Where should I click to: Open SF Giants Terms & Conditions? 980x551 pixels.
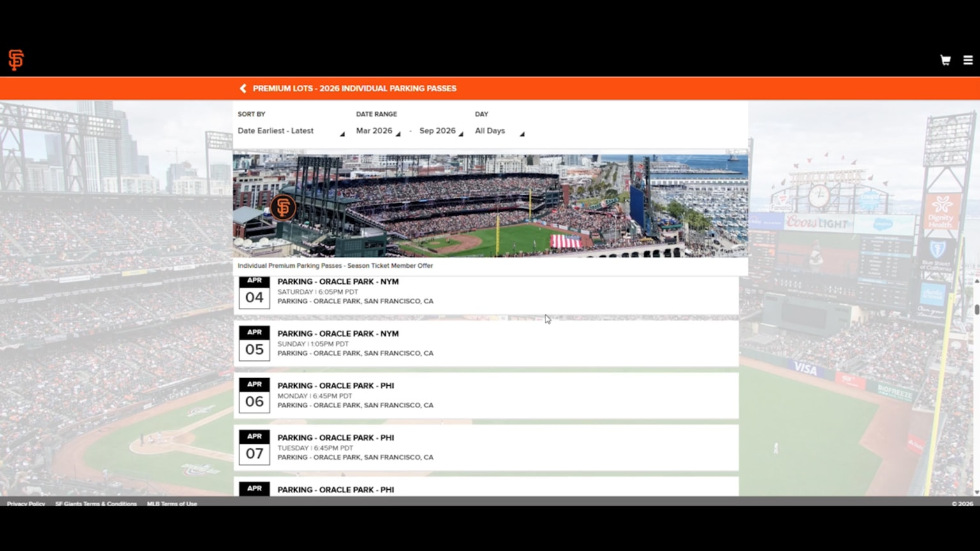pos(96,504)
